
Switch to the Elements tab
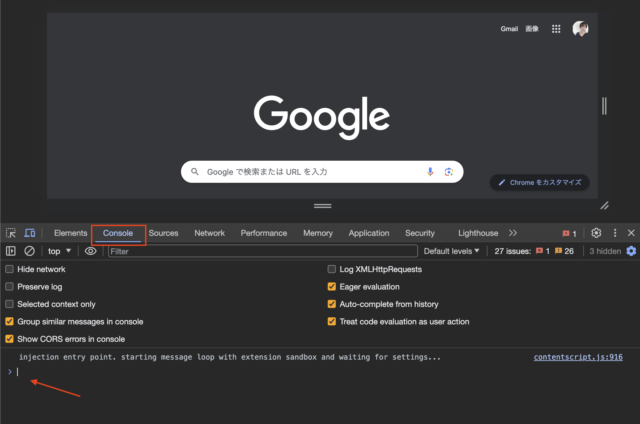(x=71, y=233)
